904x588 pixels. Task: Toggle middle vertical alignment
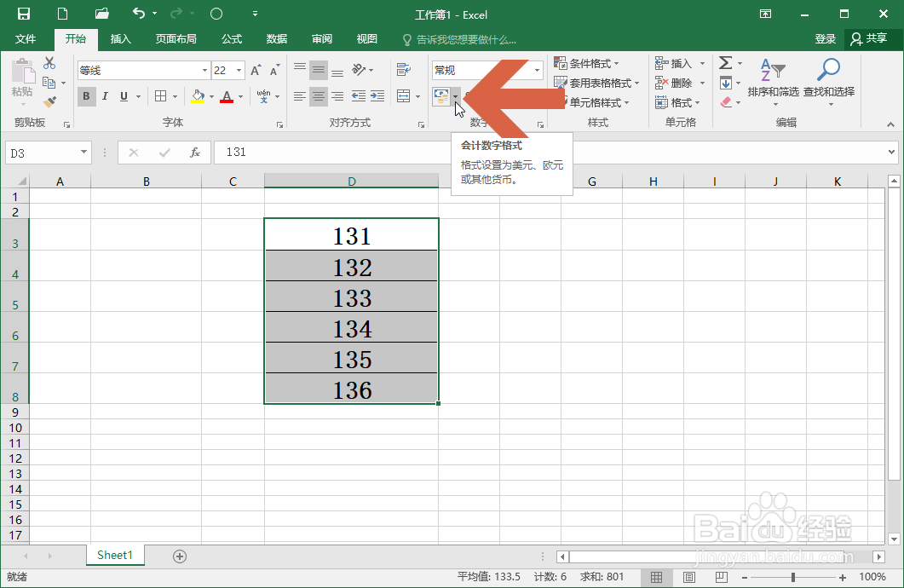tap(319, 71)
